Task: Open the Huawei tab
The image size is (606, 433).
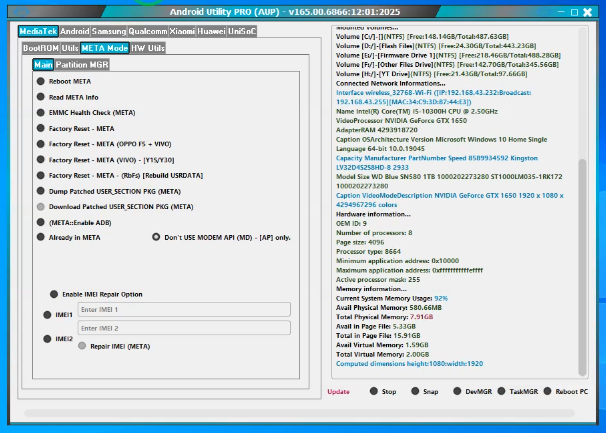Action: click(211, 31)
